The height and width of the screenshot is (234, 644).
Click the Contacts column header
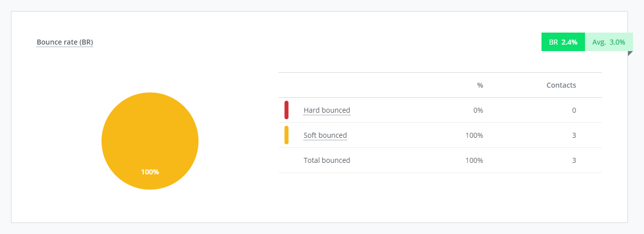[561, 85]
